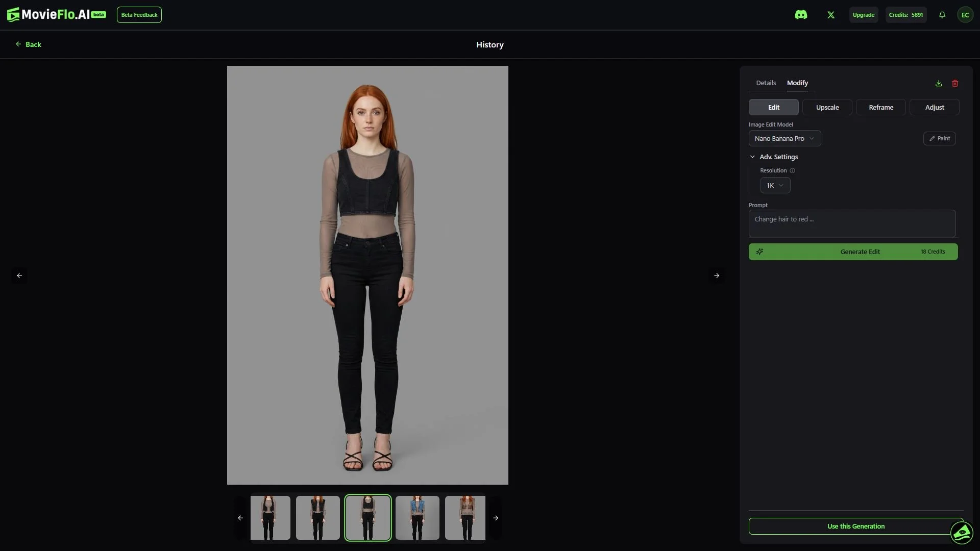Open the X social media link
Image resolution: width=980 pixels, height=551 pixels.
coord(830,14)
